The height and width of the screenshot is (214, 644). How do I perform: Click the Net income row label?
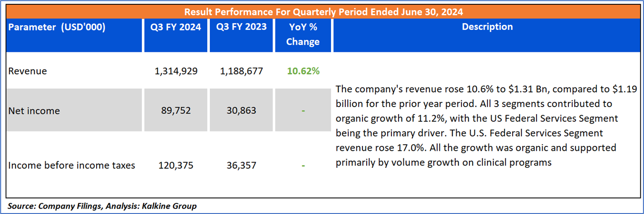(34, 111)
